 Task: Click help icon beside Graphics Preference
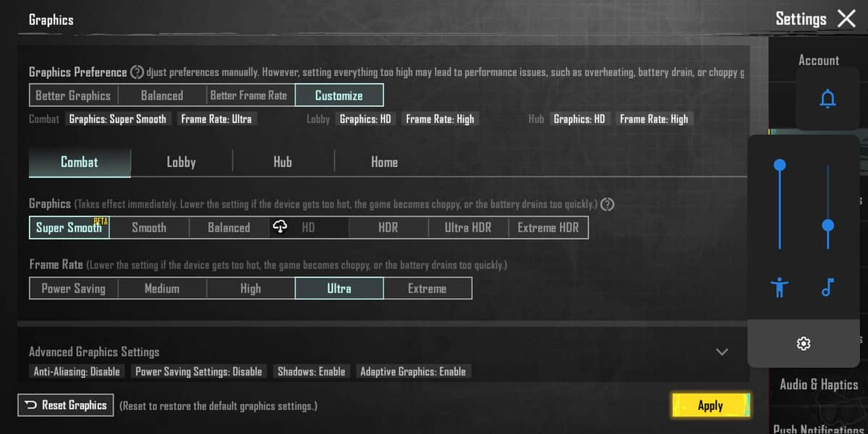137,72
